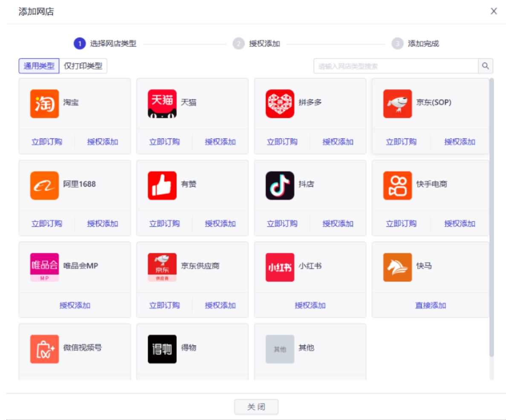Click the Youzan (有赞) thumbs-up icon

tap(162, 185)
